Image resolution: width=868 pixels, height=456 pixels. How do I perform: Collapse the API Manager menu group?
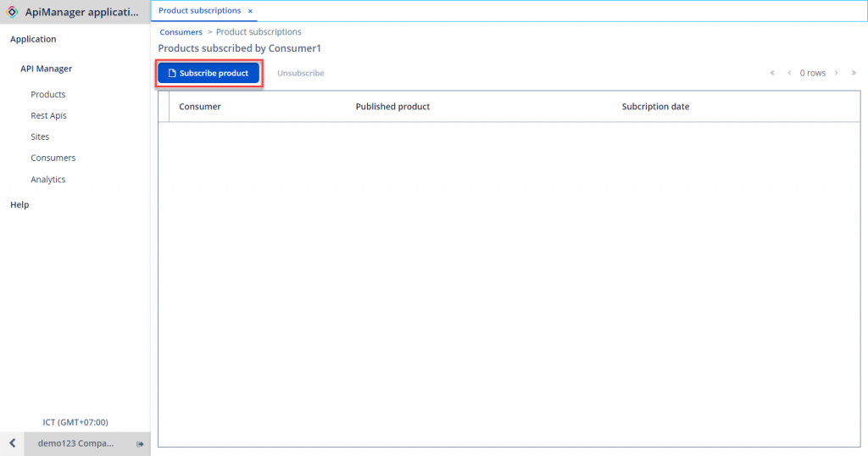coord(46,69)
